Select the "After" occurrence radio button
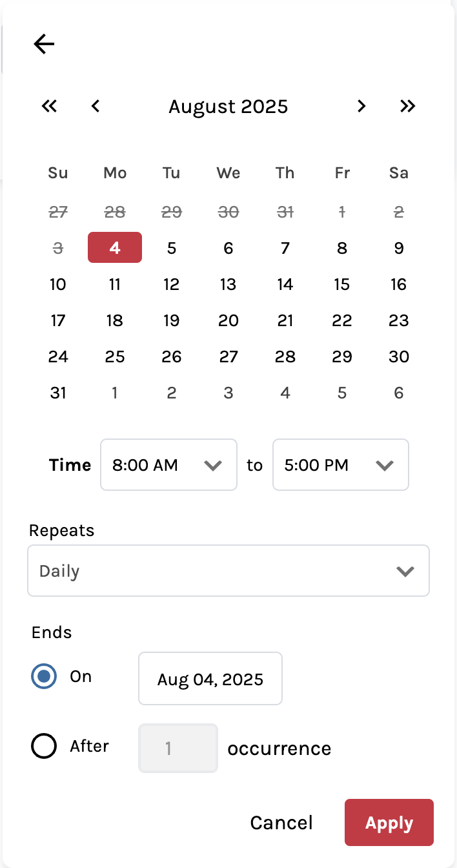This screenshot has width=457, height=868. (x=44, y=747)
